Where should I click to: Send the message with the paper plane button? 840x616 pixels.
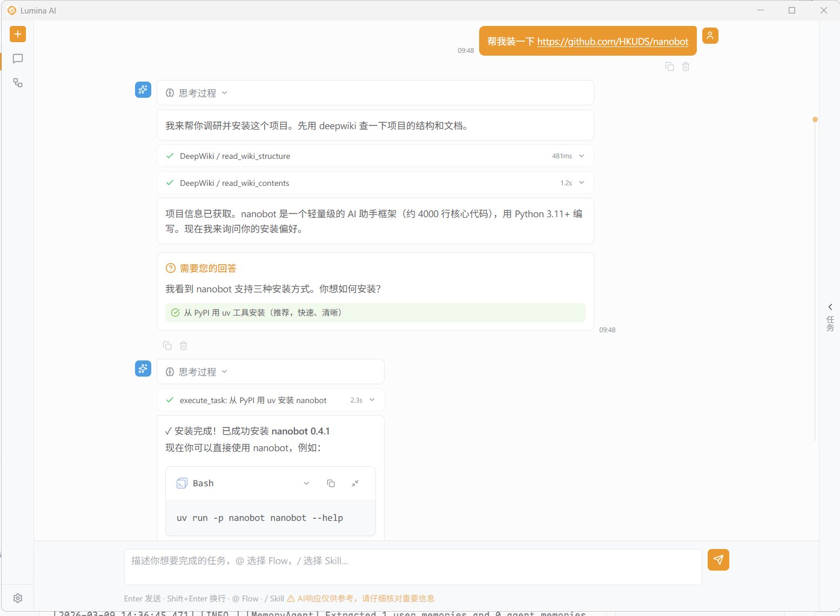tap(718, 560)
